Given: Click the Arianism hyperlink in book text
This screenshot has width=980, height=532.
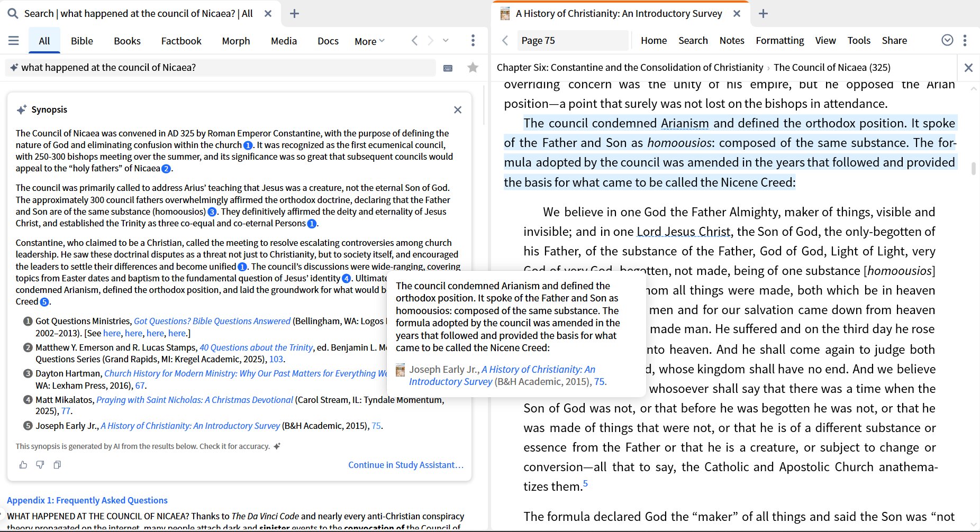Looking at the screenshot, I should (685, 123).
